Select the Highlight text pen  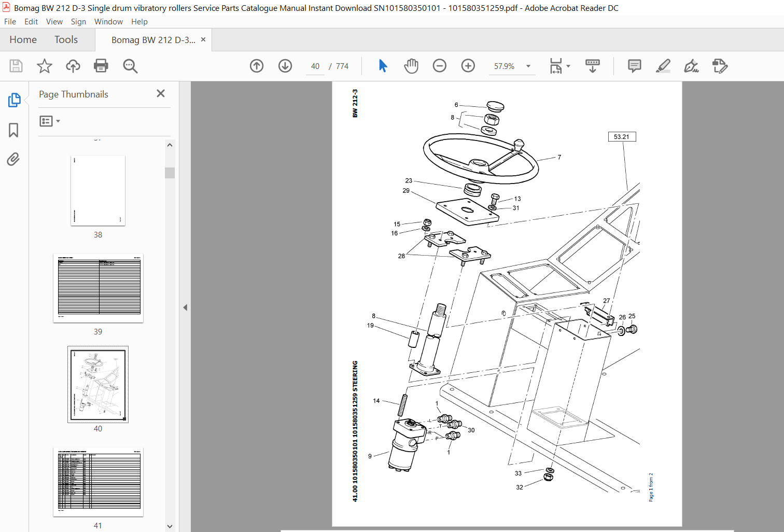[x=663, y=66]
